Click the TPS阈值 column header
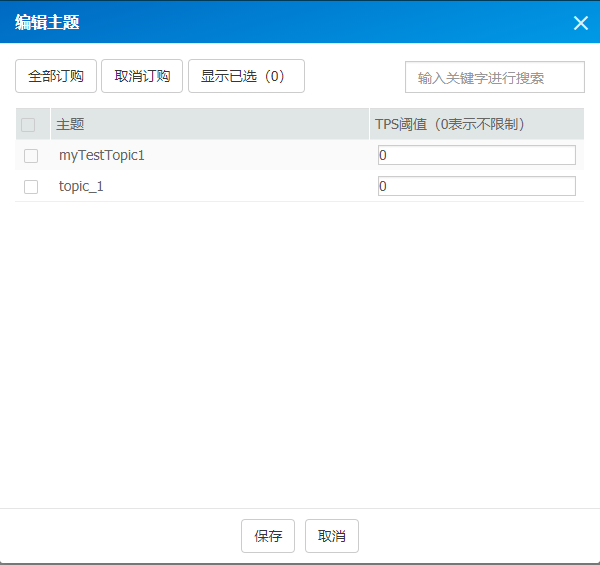 click(x=450, y=125)
